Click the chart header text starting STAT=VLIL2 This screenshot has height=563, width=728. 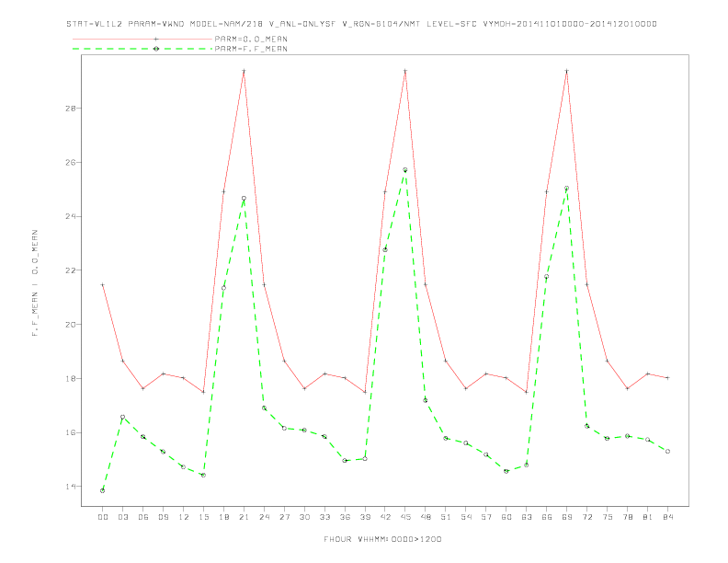pos(361,24)
